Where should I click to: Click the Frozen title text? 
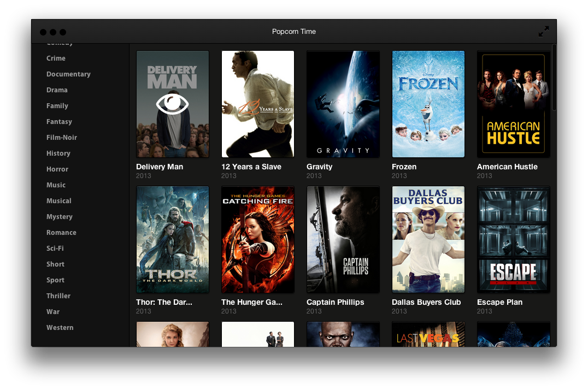[x=404, y=167]
